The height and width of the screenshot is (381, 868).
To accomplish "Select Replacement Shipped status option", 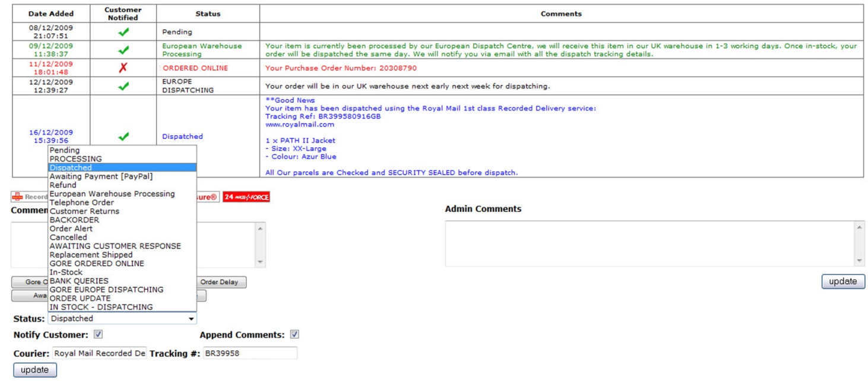I will 91,255.
